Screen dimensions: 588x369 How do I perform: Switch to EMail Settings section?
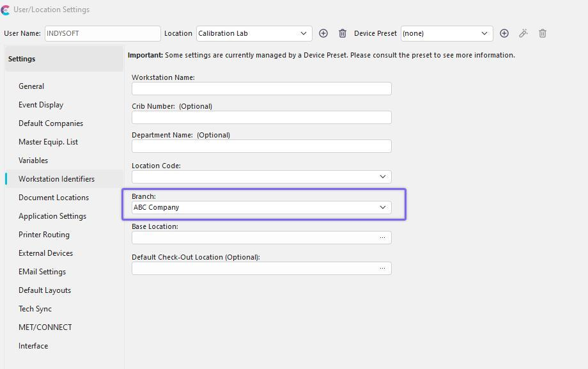42,272
